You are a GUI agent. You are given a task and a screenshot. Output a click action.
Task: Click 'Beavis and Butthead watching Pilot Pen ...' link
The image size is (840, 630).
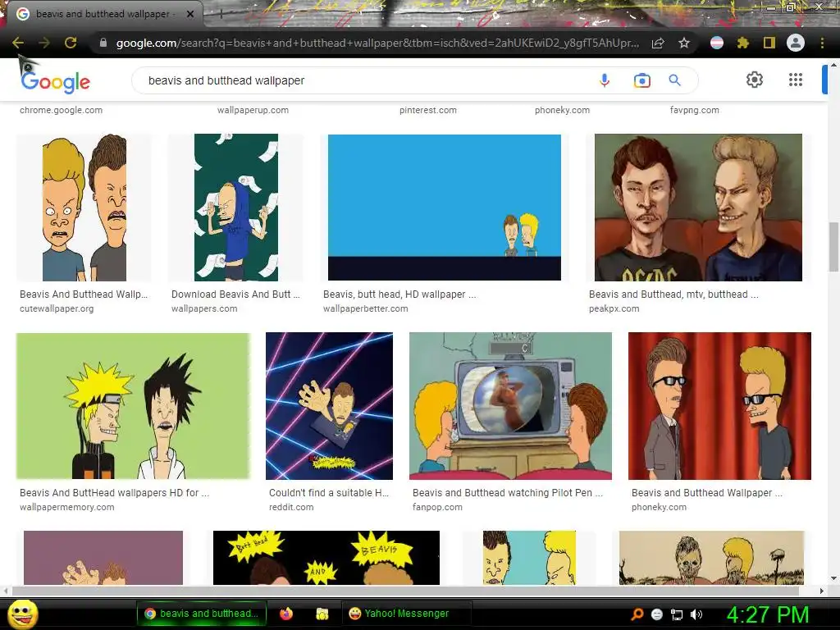pos(508,492)
